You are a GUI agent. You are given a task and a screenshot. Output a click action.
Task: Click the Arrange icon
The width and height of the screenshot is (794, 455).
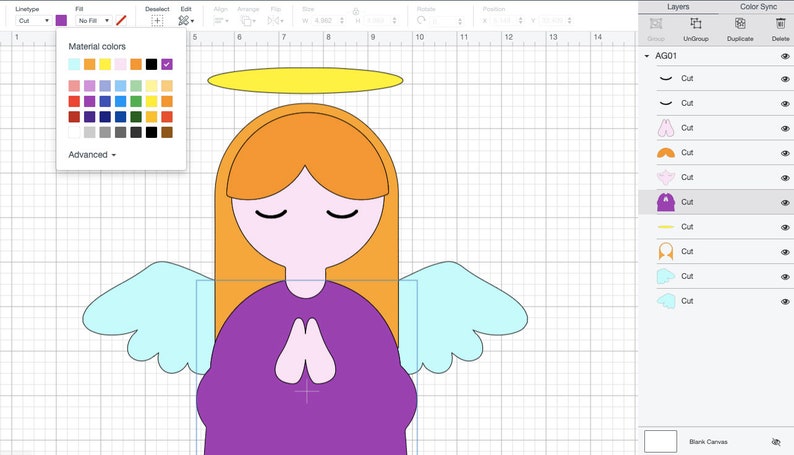click(x=246, y=21)
